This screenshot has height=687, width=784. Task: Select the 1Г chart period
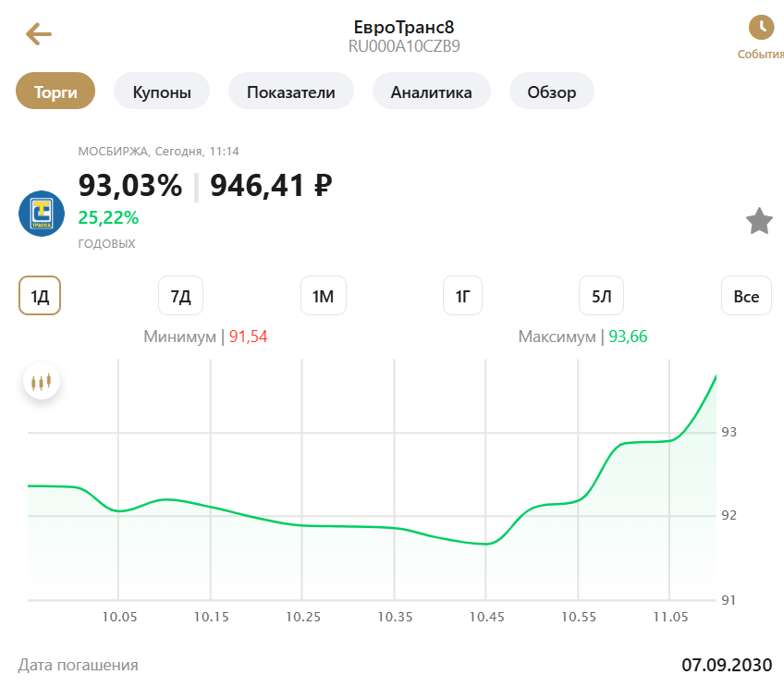(x=462, y=296)
